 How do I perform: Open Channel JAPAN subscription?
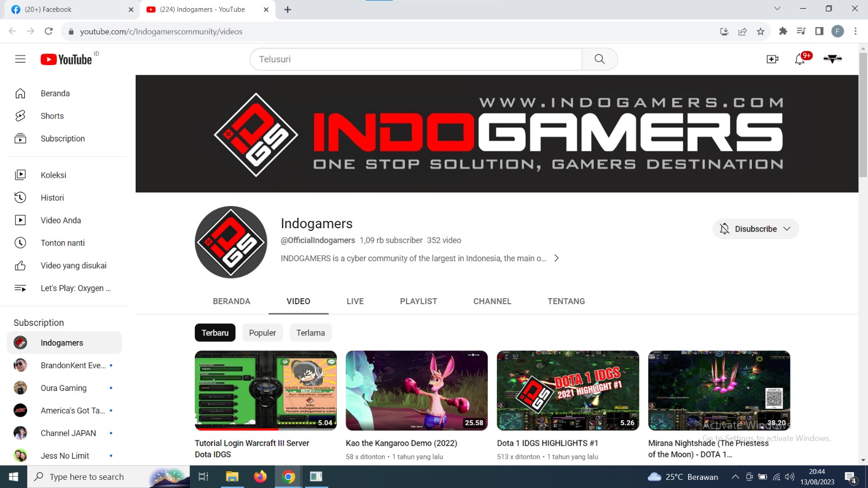tap(65, 433)
